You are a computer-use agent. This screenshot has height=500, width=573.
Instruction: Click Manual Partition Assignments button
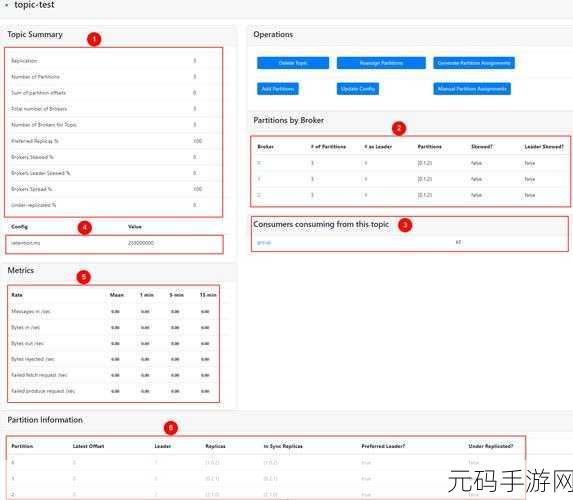point(472,89)
